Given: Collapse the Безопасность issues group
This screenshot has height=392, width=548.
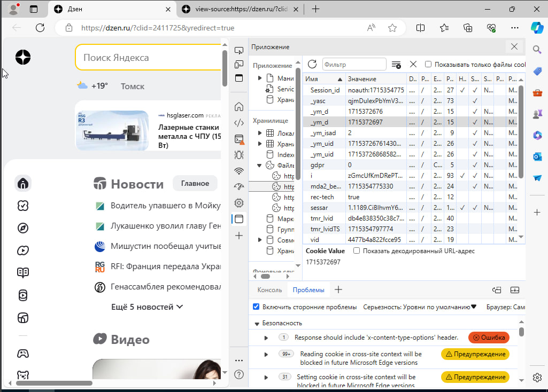Looking at the screenshot, I should (257, 324).
